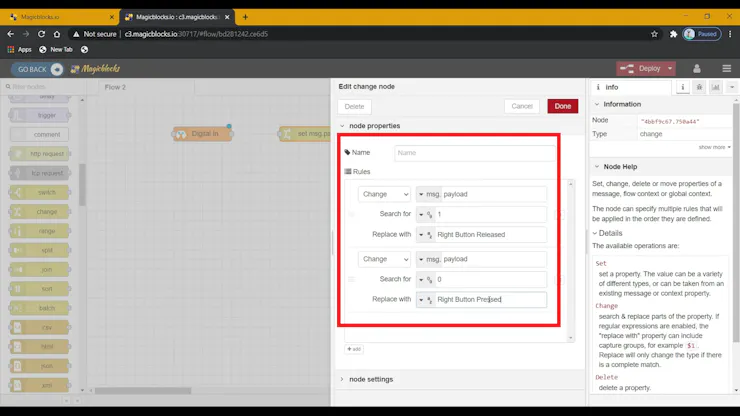Select the sort node in the palette
The height and width of the screenshot is (416, 740).
click(40, 289)
